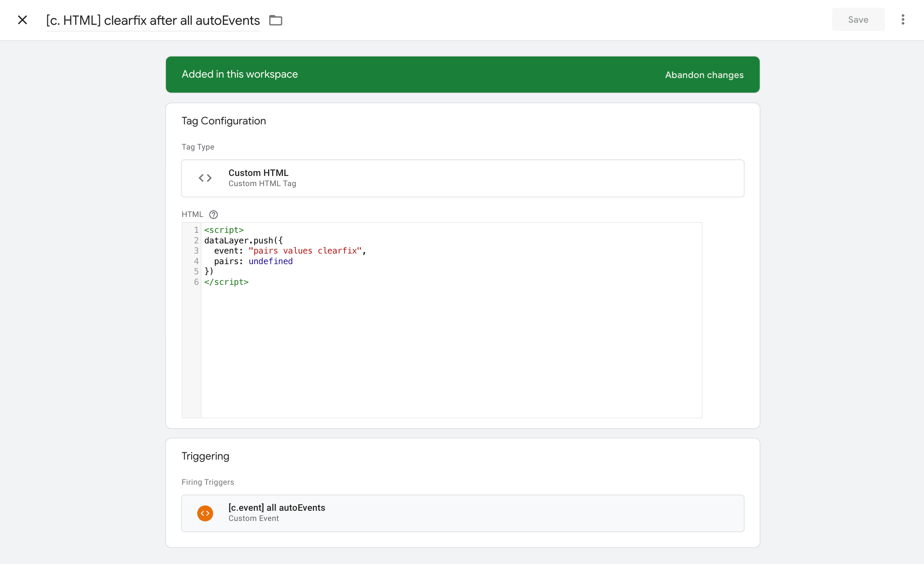Close the tag editor with X icon
The height and width of the screenshot is (564, 924).
(22, 20)
